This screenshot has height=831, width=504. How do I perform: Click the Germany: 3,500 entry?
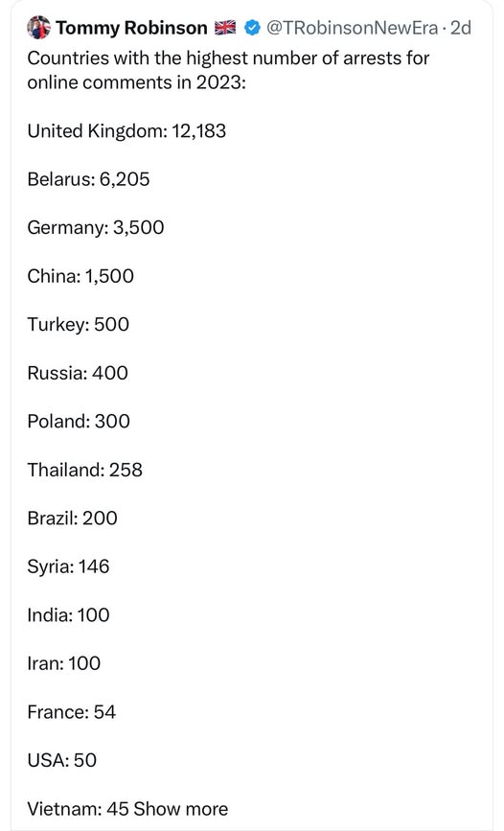(x=96, y=228)
